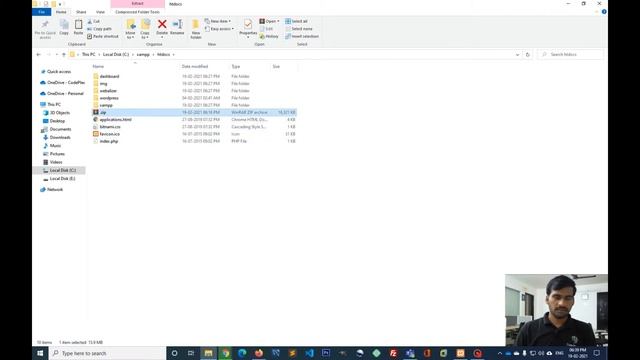Open OneDrive - Personal in navigation pane
Screen dimensions: 640x360
[x=65, y=93]
